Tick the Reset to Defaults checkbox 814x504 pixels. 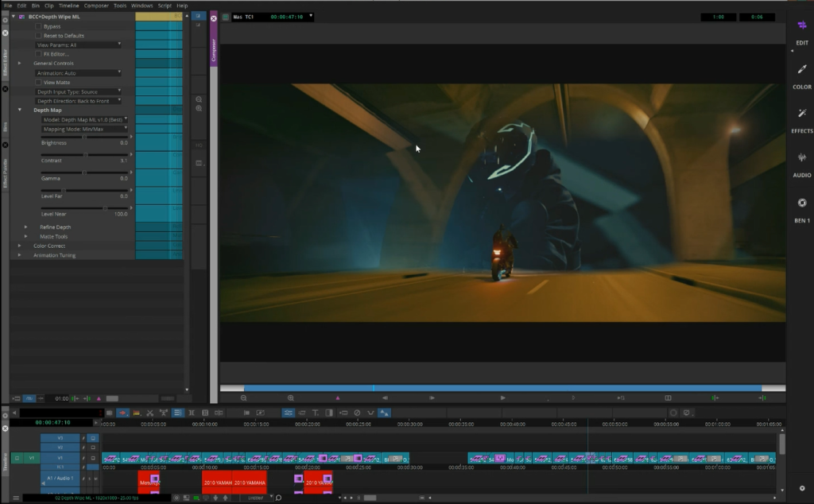point(38,36)
